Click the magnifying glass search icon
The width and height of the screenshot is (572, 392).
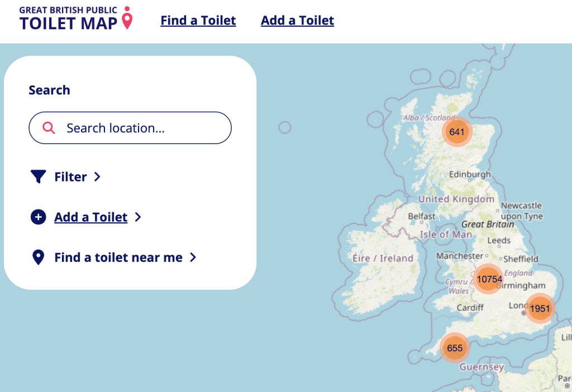pyautogui.click(x=49, y=128)
